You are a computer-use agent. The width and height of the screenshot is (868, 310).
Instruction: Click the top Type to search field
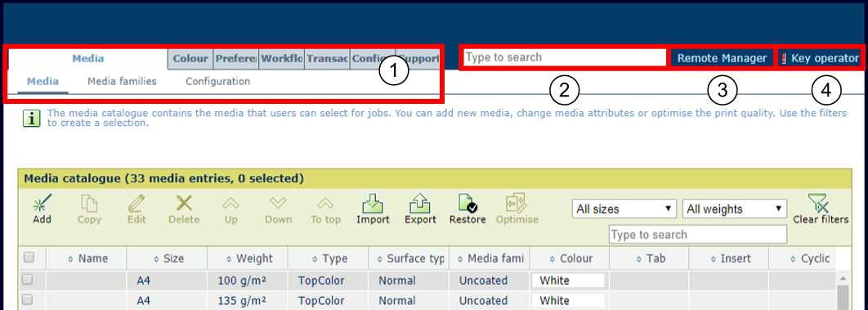[565, 57]
